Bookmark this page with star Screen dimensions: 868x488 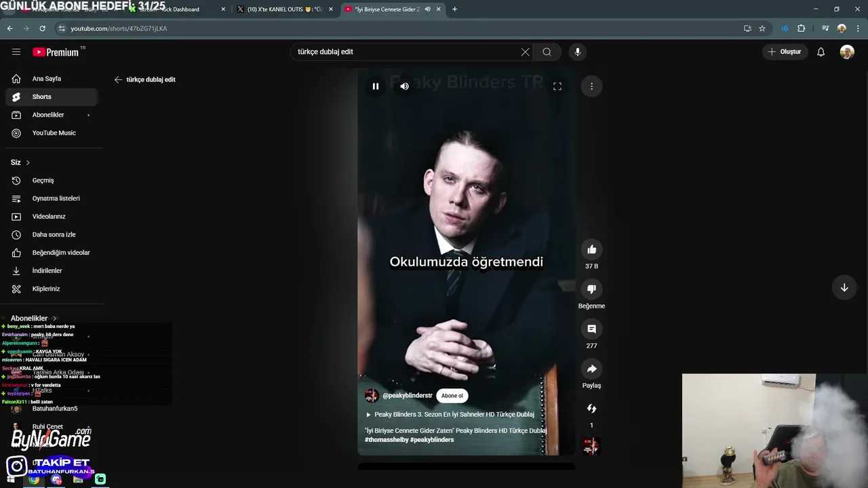[x=762, y=28]
